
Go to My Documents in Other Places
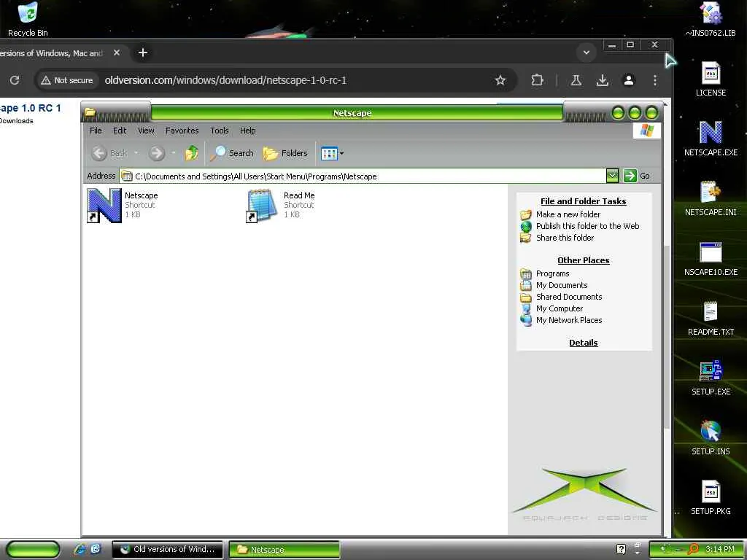click(561, 285)
